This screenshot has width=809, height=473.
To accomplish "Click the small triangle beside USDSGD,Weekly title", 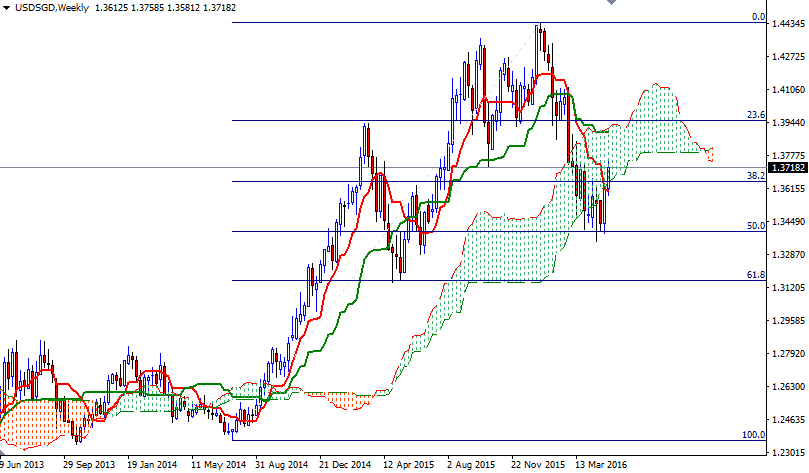I will (7, 8).
